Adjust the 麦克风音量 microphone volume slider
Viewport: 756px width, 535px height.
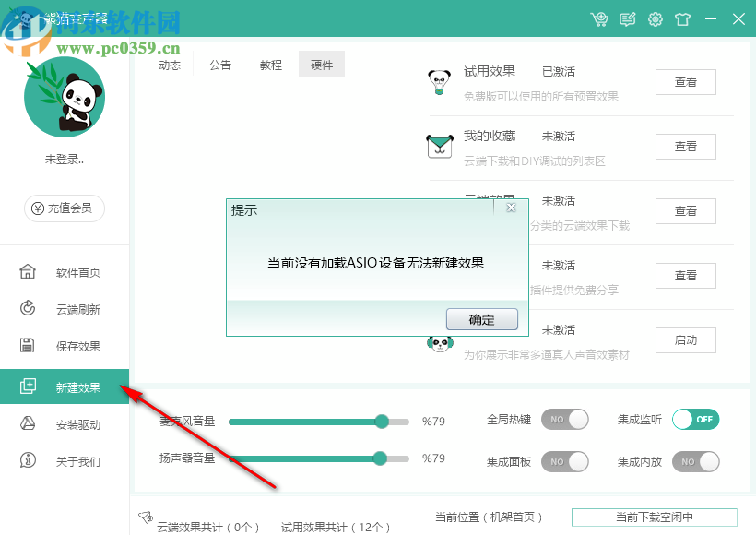[x=382, y=422]
